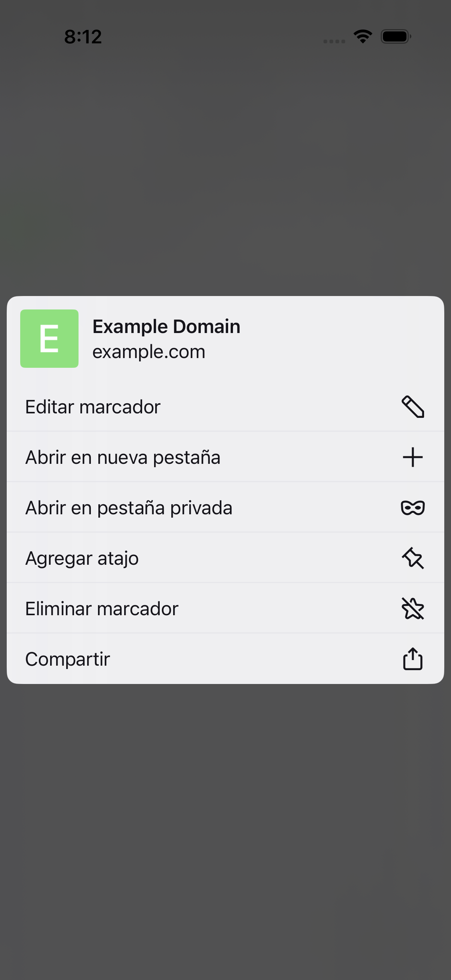Select Agregar atajo option
The image size is (451, 980).
225,558
